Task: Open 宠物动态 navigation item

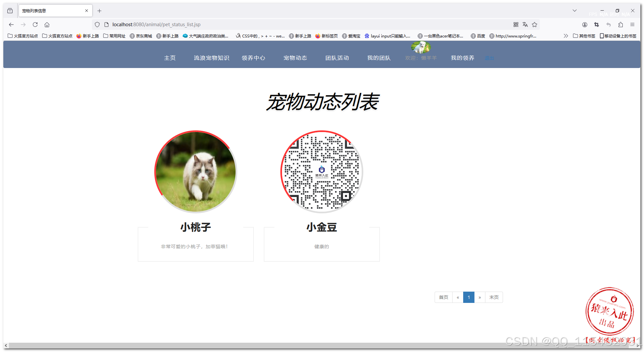Action: (x=295, y=58)
